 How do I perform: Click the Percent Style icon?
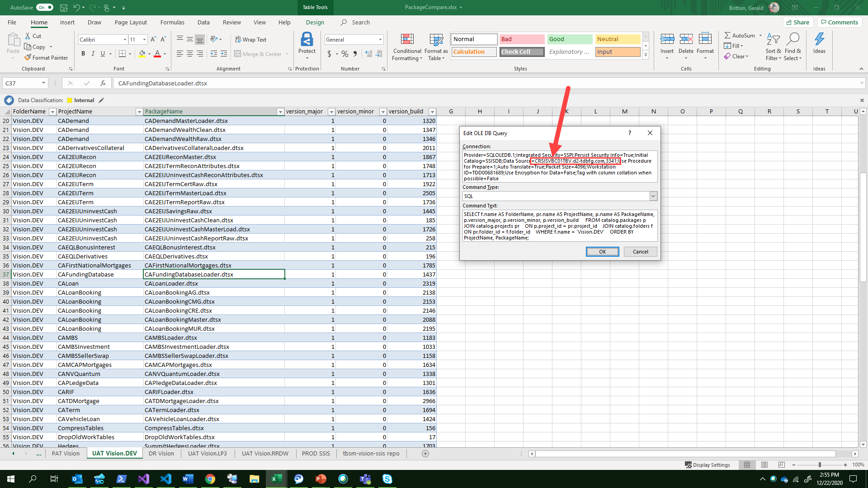coord(344,53)
